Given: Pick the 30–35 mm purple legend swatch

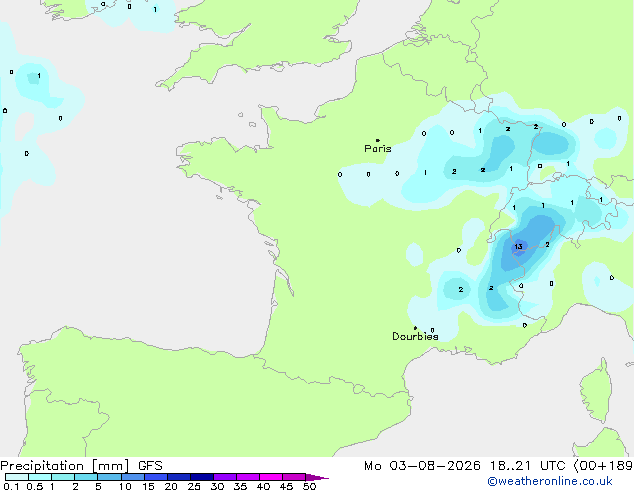Looking at the screenshot, I should [225, 477].
